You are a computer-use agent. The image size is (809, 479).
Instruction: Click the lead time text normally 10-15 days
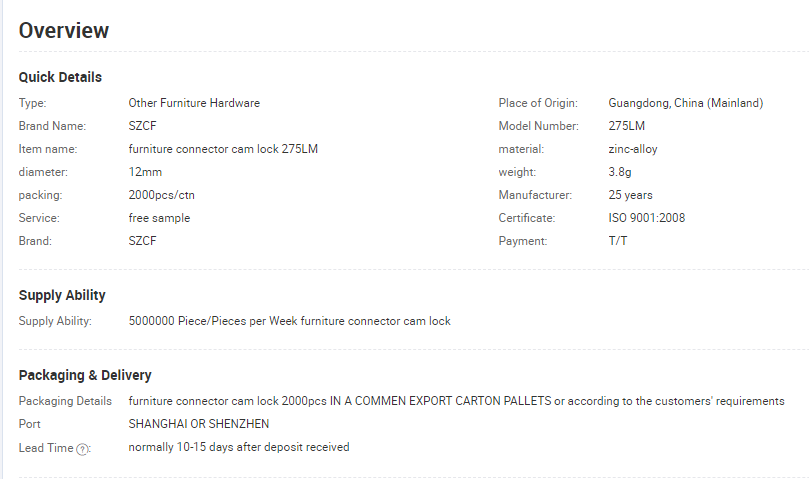[x=181, y=447]
